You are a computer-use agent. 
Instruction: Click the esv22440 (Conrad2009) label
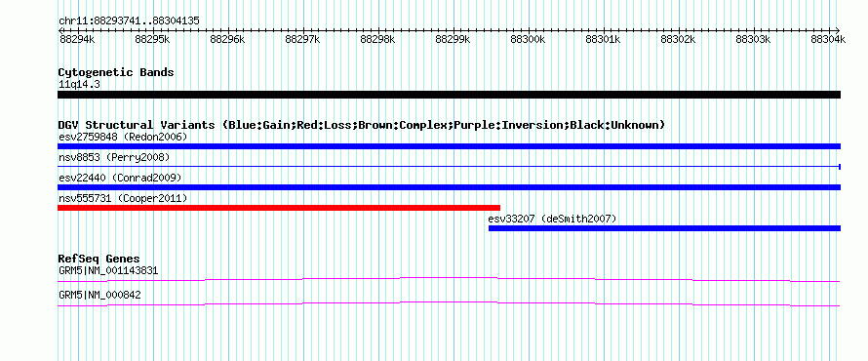click(120, 178)
